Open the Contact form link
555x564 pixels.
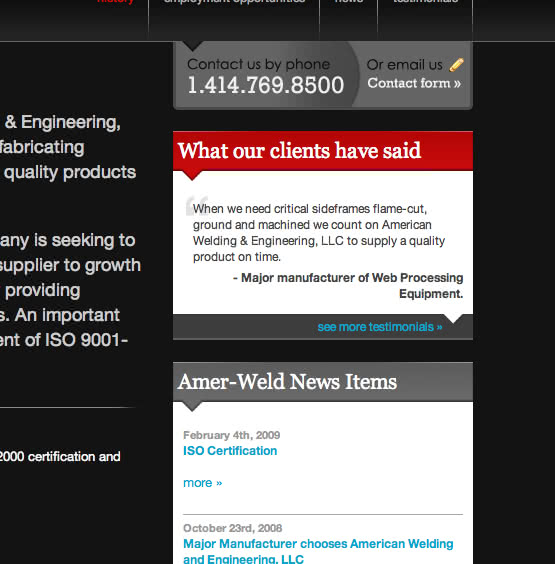[414, 83]
